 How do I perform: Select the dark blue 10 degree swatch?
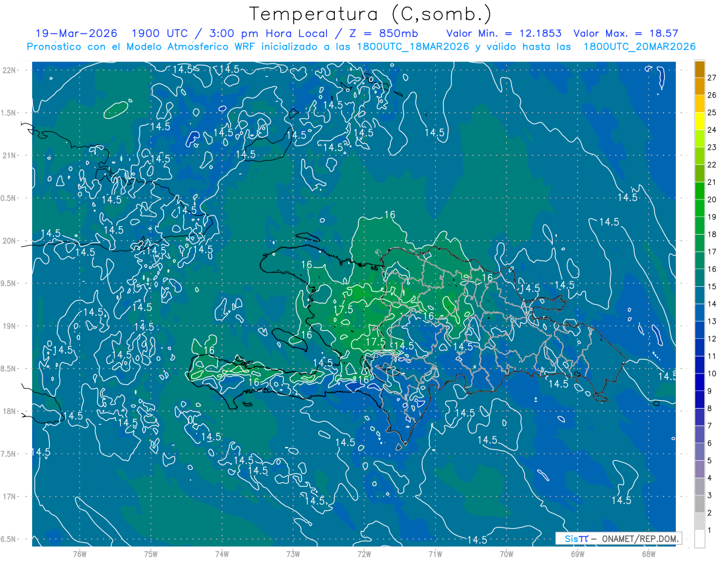click(x=699, y=365)
